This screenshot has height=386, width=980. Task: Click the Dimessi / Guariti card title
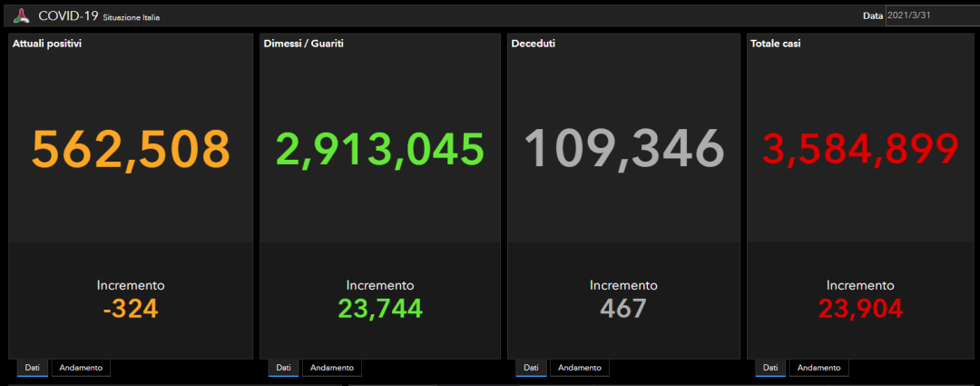(304, 44)
